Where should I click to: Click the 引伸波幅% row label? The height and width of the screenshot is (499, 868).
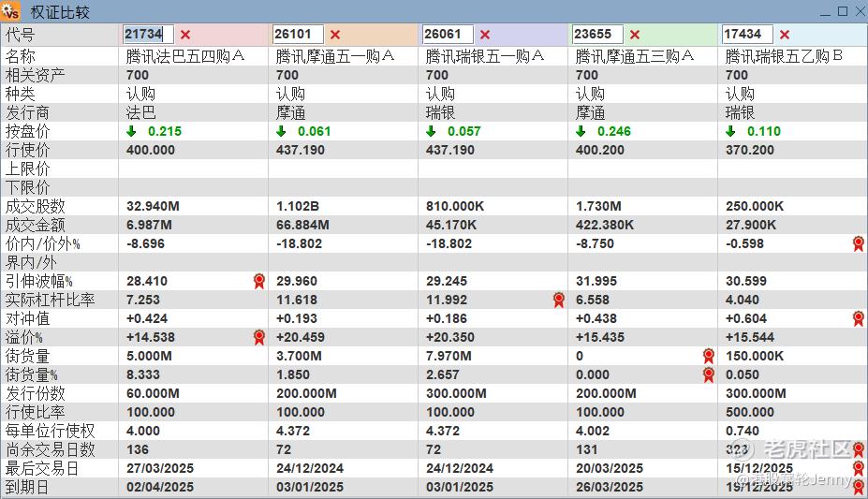38,281
